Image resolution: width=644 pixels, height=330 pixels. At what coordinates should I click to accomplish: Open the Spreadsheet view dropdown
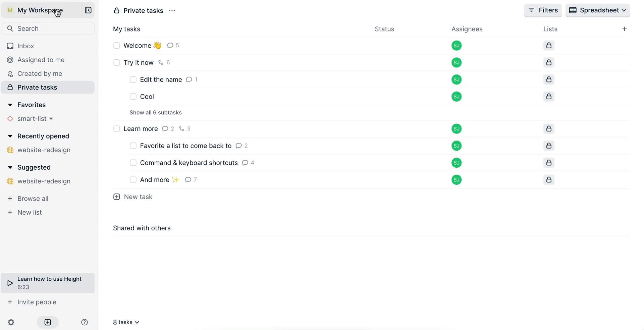tap(597, 10)
